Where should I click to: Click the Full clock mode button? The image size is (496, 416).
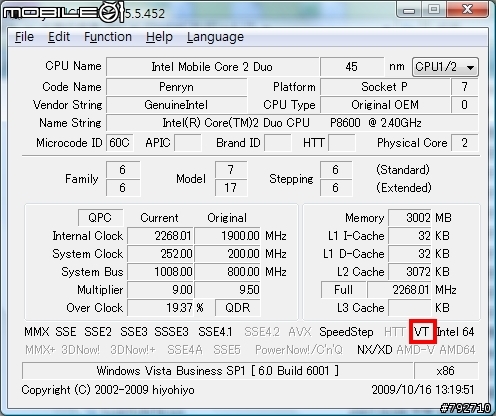pos(344,289)
